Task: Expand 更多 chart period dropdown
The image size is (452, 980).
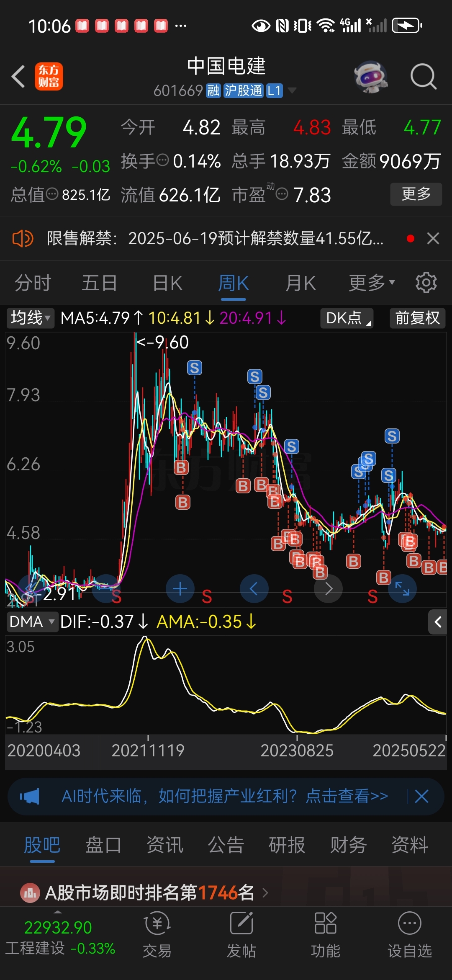Action: coord(372,283)
